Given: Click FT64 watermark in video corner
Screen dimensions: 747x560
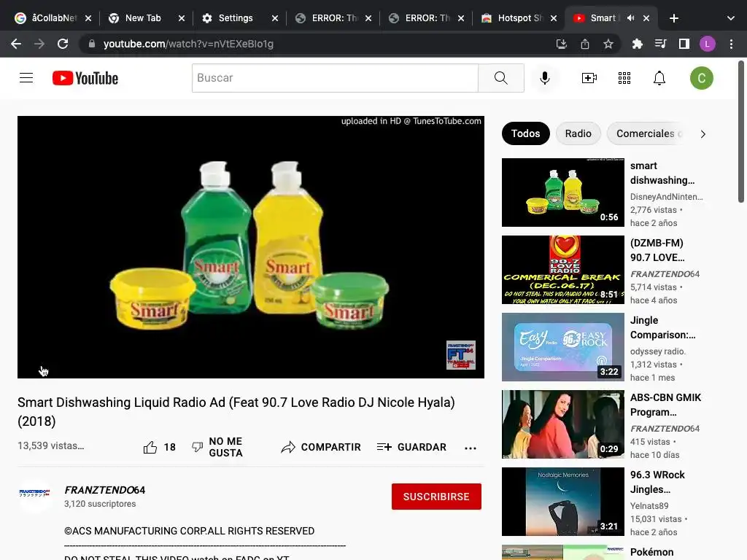Looking at the screenshot, I should (461, 355).
